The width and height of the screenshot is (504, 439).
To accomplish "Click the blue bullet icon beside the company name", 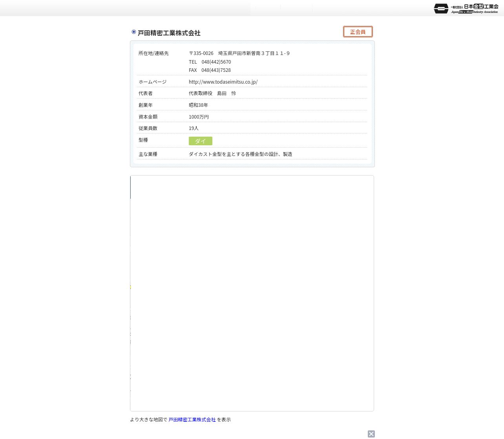I will [134, 32].
